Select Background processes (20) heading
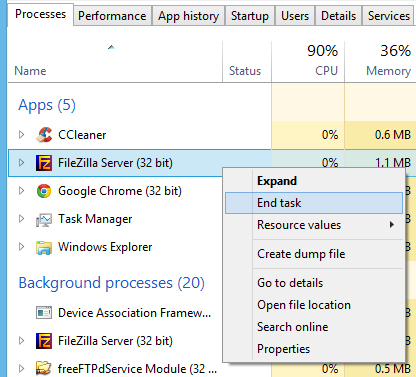 (112, 283)
